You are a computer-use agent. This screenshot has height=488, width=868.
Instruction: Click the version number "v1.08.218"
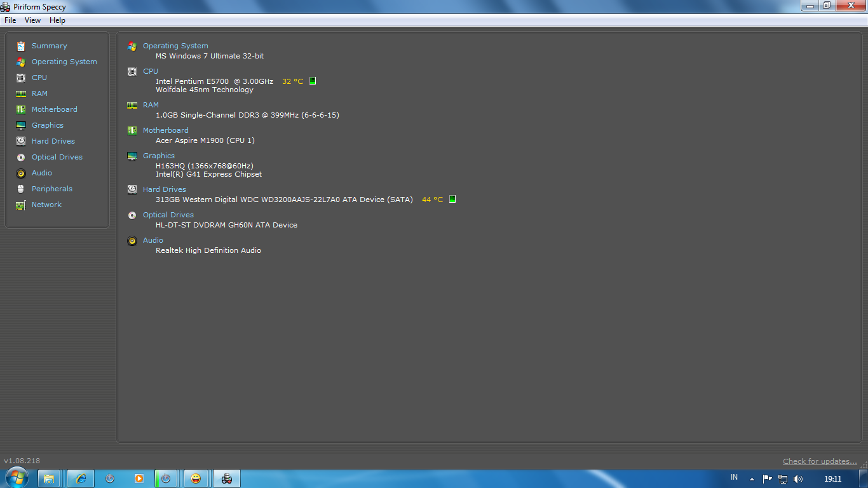(x=22, y=461)
